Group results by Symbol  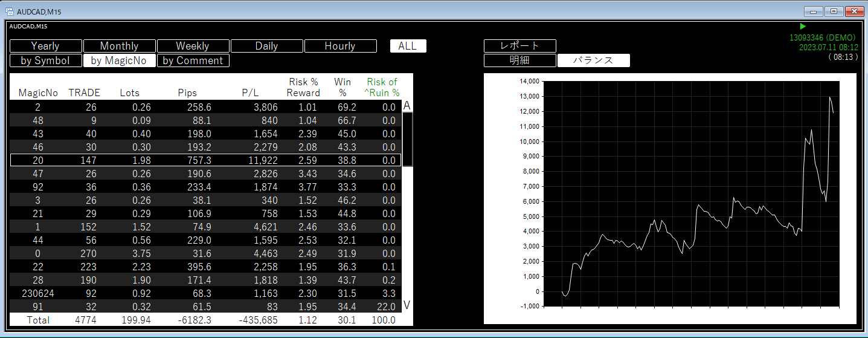tap(46, 60)
